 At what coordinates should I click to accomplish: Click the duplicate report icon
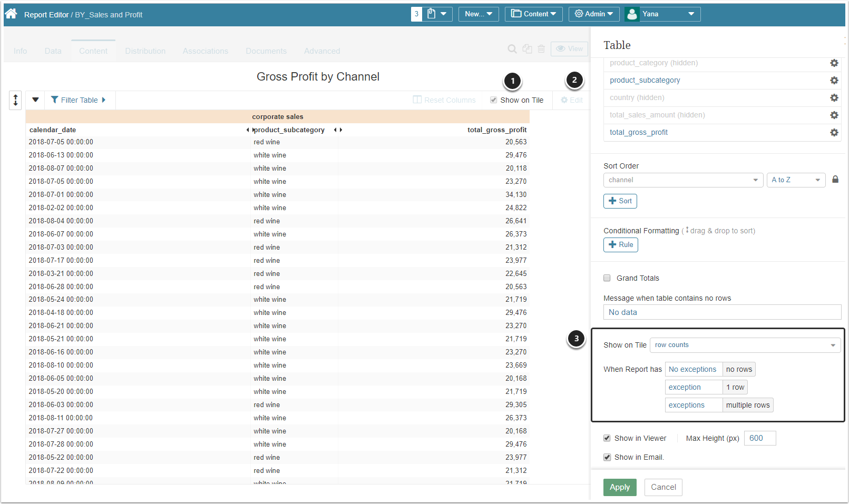point(527,49)
